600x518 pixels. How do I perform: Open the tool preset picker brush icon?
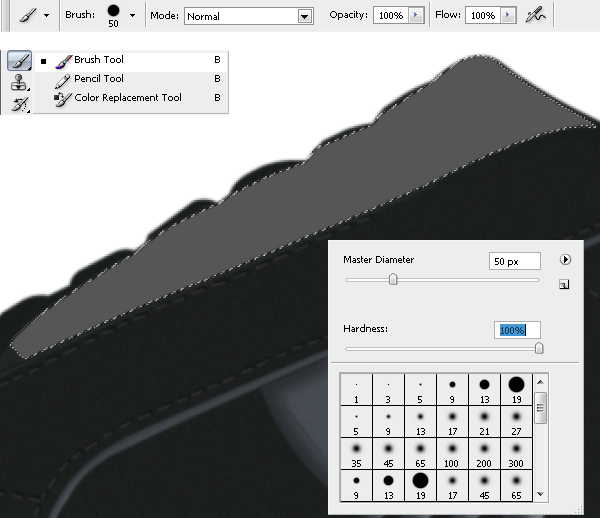[x=28, y=16]
